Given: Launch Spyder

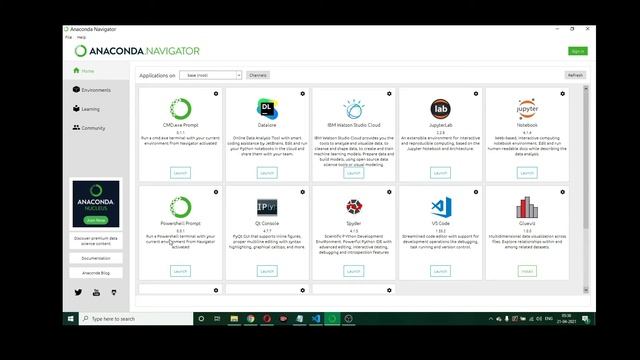Looking at the screenshot, I should point(353,271).
